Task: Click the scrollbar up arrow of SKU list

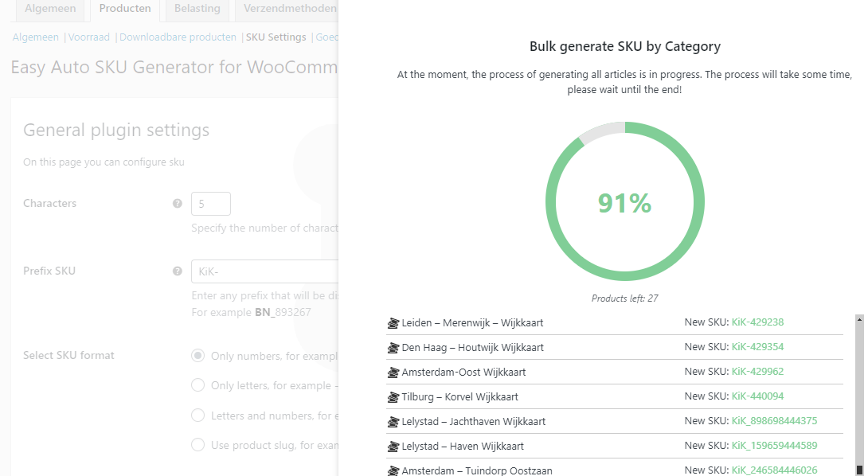Action: pos(859,319)
